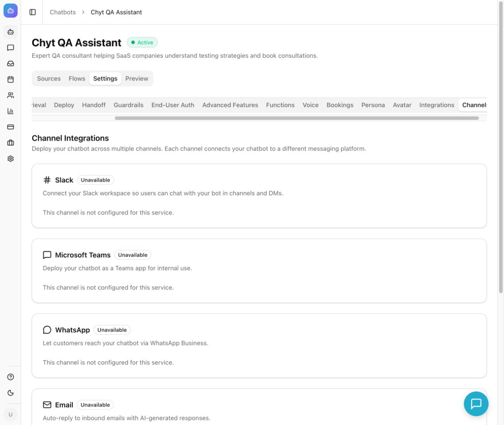Open Chatbots from the sidebar bot icon
The width and height of the screenshot is (504, 425).
[11, 32]
